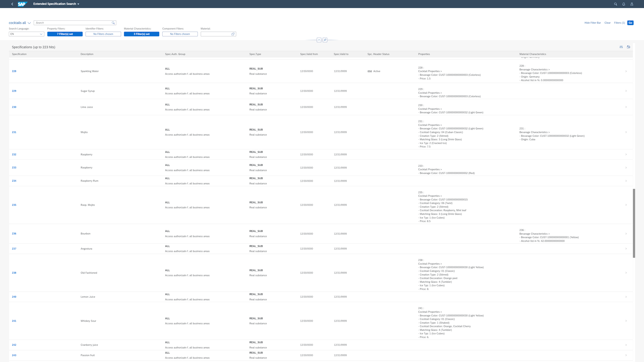Navigate into row 242 Cranberry juice
644x362 pixels.
click(x=626, y=345)
